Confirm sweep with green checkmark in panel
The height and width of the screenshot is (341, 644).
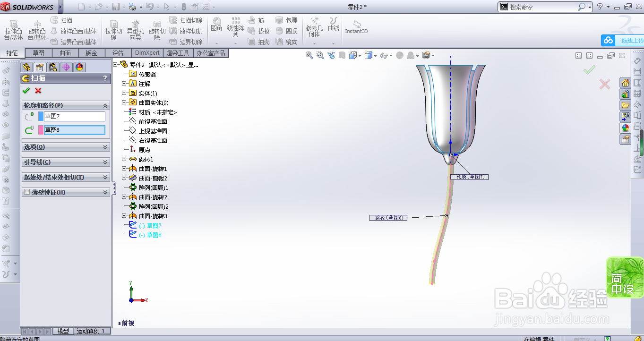tap(26, 91)
